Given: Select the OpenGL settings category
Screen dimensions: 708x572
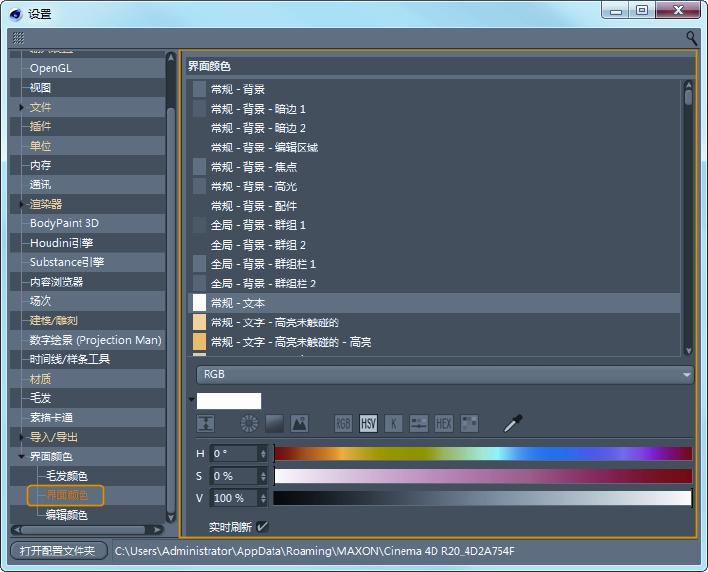Looking at the screenshot, I should click(51, 68).
